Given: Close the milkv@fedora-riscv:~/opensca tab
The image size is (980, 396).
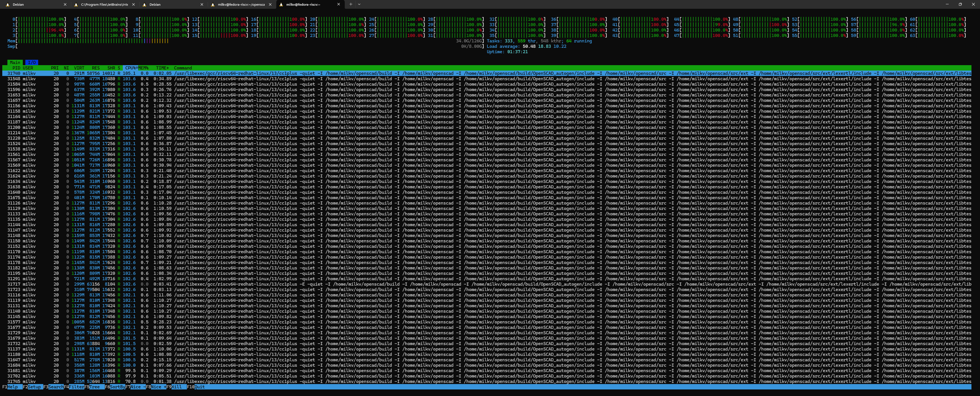Looking at the screenshot, I should [270, 5].
